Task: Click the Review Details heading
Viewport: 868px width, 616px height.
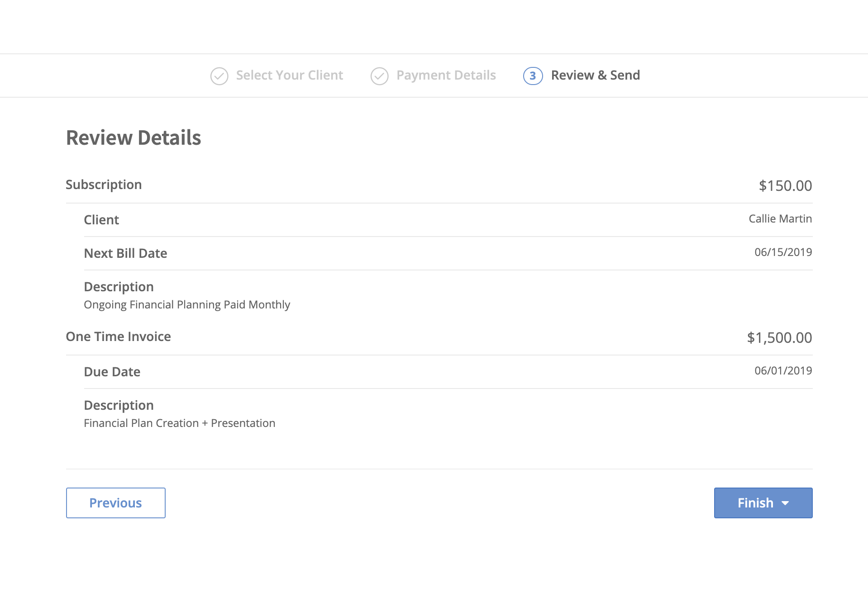Action: [x=134, y=137]
